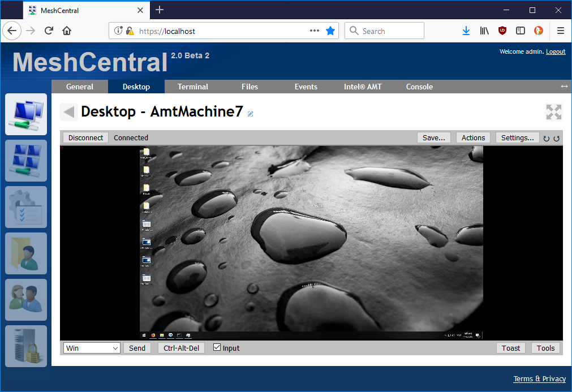
Task: Click the edit icon next to AmtMachine7
Action: tap(251, 114)
